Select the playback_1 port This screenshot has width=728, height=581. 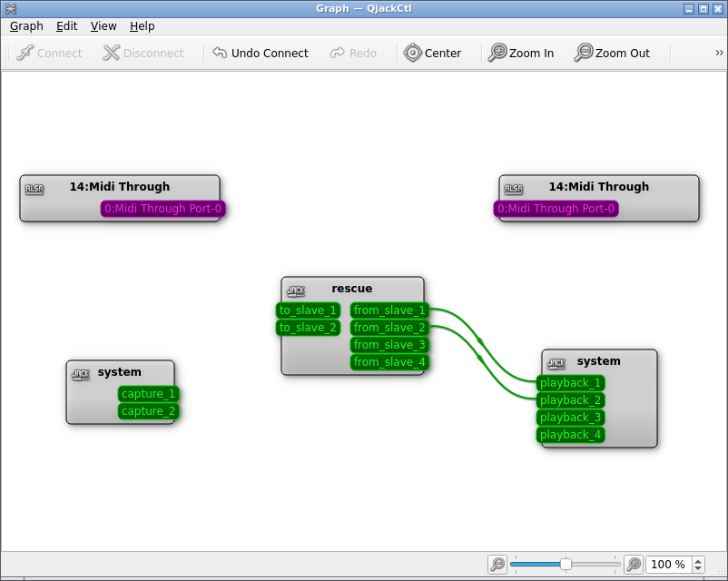571,383
